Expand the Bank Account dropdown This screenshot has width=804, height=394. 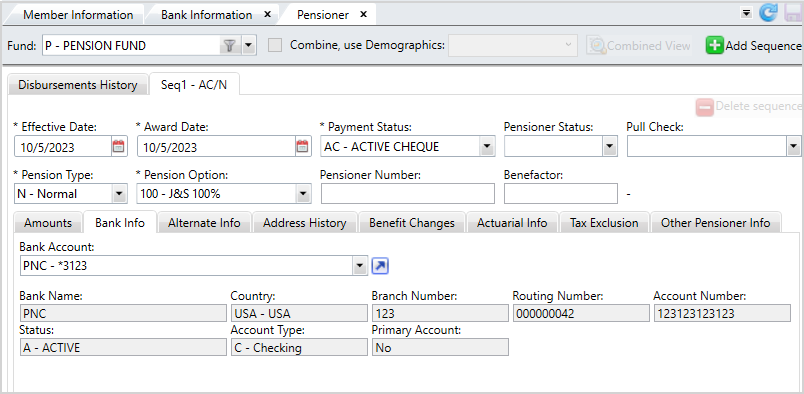[360, 266]
